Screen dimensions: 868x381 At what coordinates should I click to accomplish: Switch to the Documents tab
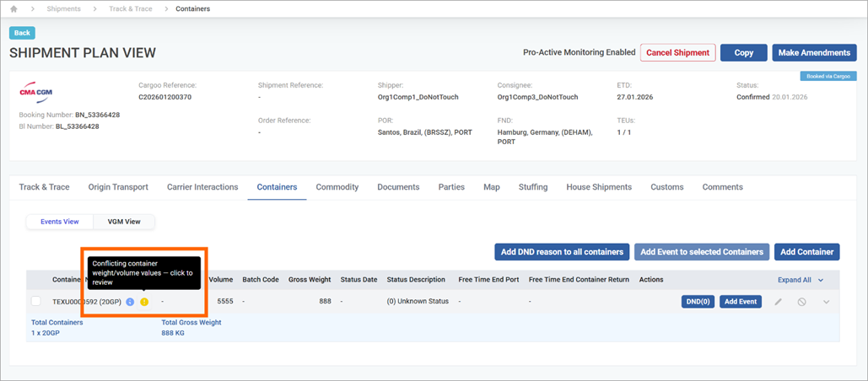[398, 187]
